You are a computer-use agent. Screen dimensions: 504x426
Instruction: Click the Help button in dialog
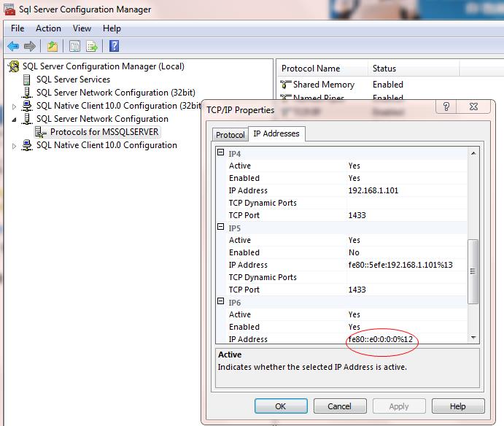458,406
